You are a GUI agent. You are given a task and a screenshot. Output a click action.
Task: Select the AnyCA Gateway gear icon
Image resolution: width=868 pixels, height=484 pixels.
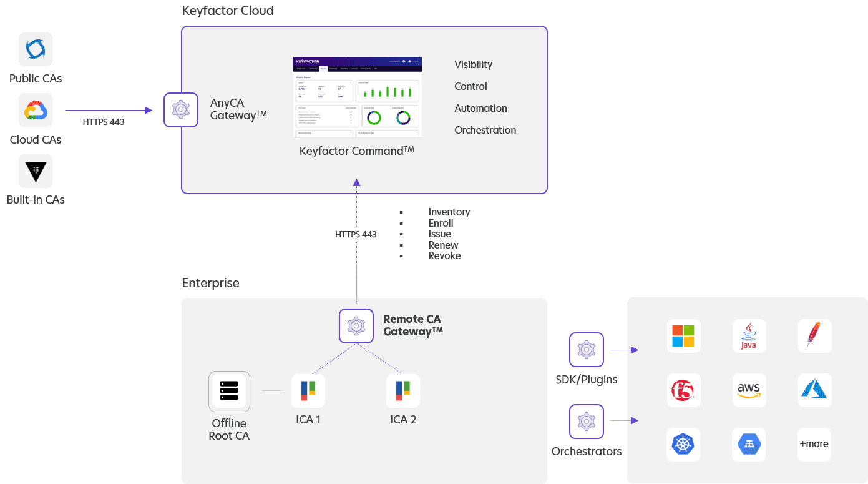[181, 110]
